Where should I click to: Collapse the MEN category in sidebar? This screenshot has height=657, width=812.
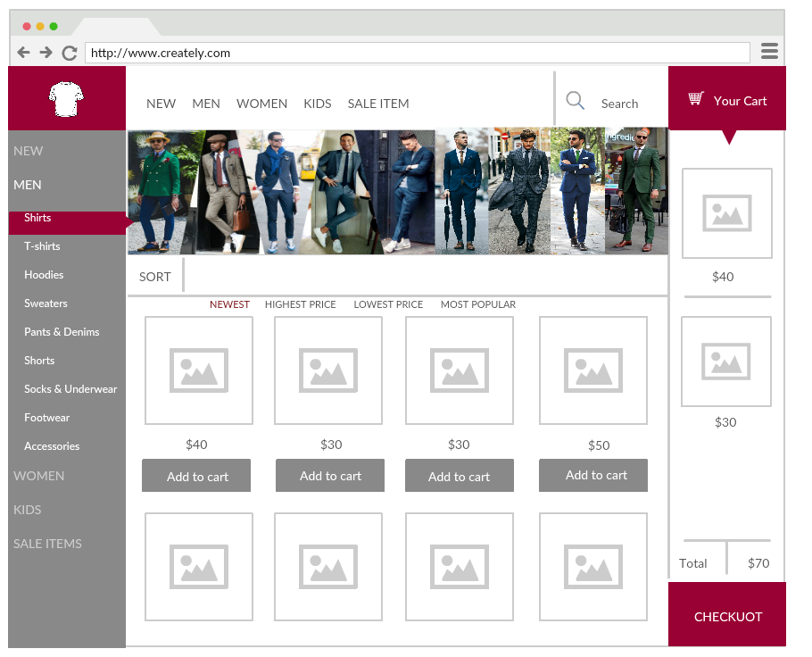(x=28, y=185)
